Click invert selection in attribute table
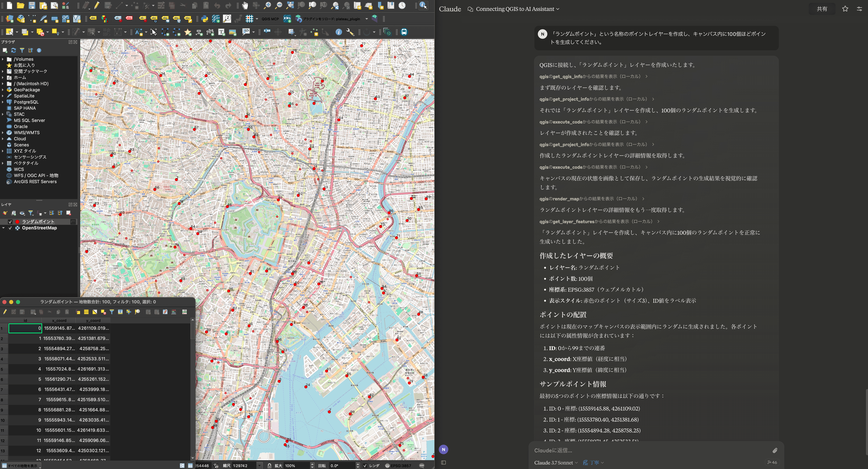 click(x=95, y=312)
